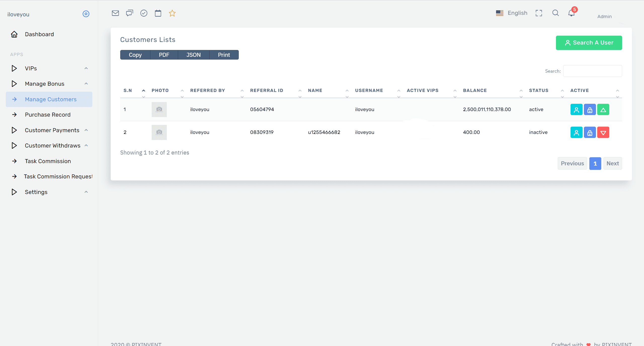Enter fullscreen with the expand icon
This screenshot has width=644, height=346.
pos(539,13)
